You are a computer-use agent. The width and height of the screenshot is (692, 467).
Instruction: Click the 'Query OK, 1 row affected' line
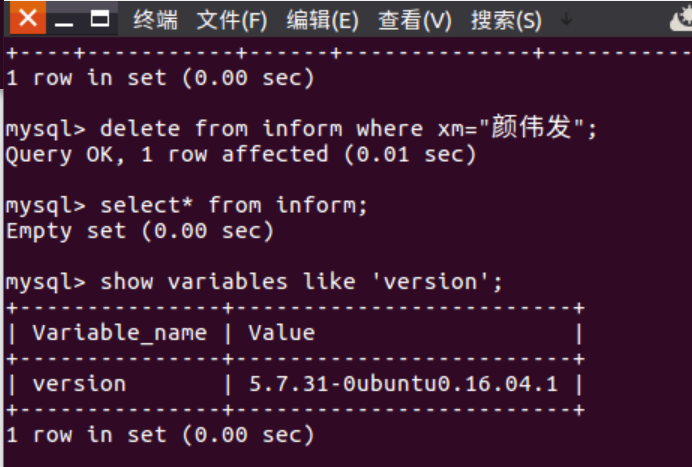(x=241, y=154)
